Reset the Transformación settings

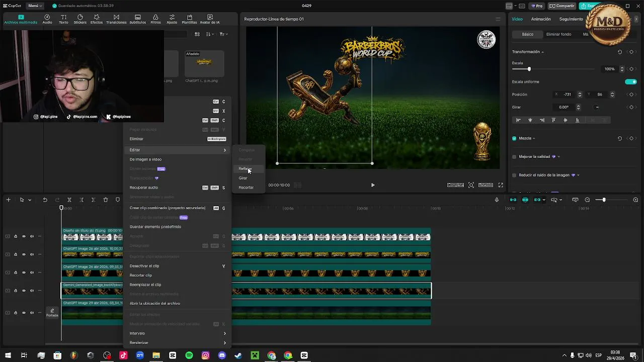pos(620,52)
